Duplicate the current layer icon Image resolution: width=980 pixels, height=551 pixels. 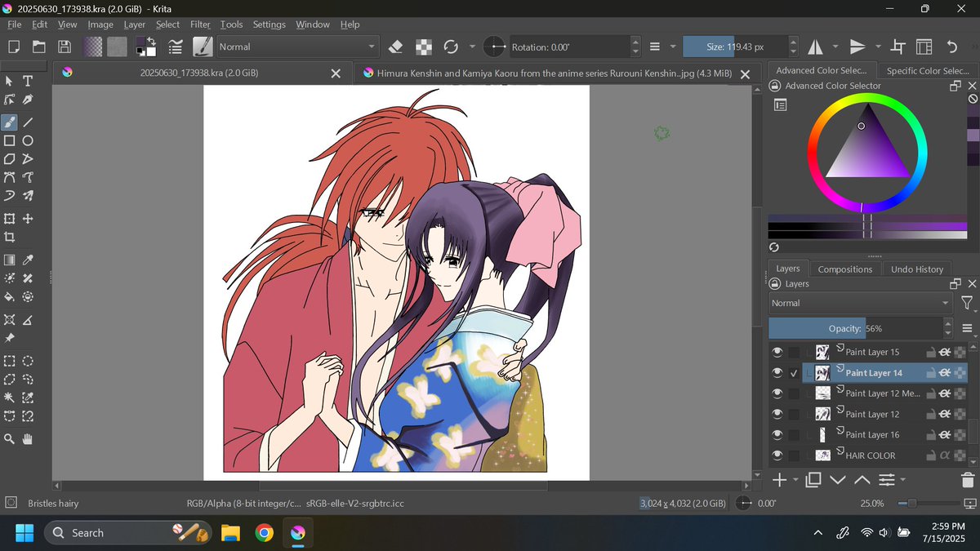pos(813,480)
